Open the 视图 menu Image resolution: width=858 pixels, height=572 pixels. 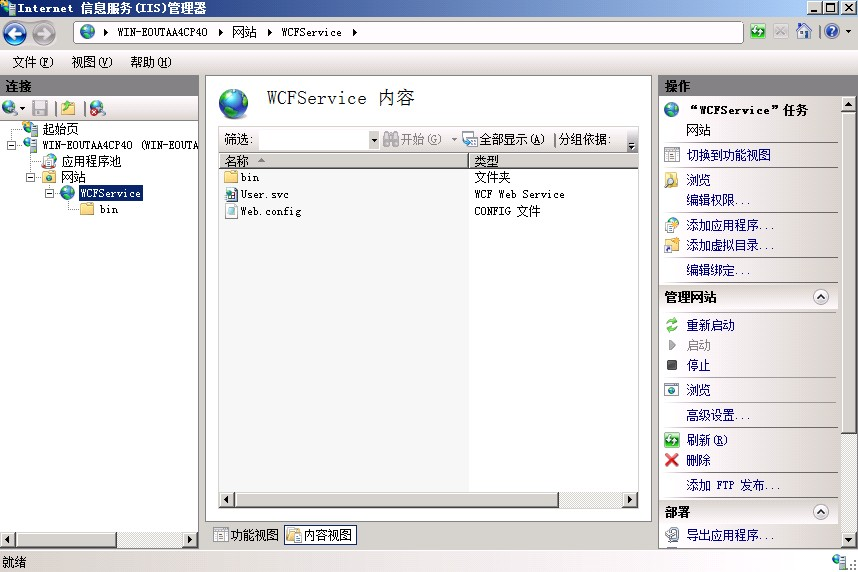[x=91, y=62]
